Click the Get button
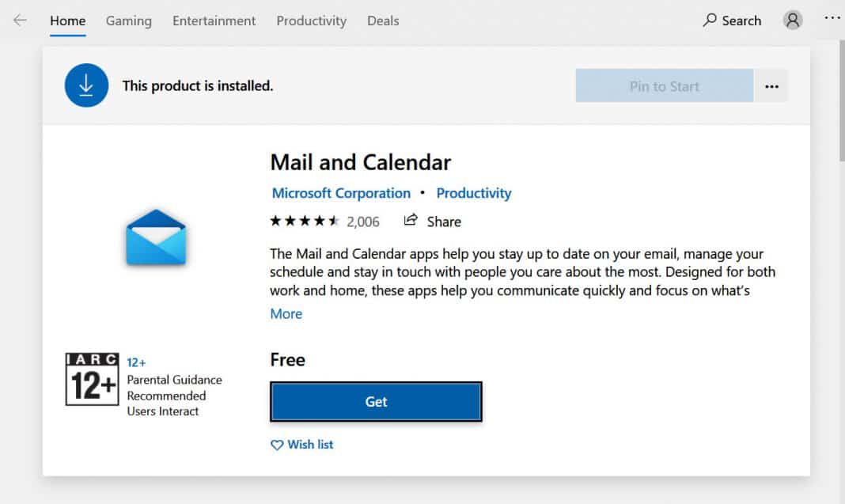The width and height of the screenshot is (845, 504). click(x=376, y=401)
